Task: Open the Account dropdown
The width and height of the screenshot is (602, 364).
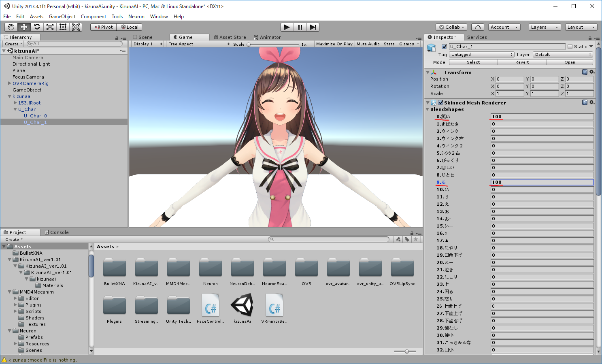Action: tap(504, 27)
